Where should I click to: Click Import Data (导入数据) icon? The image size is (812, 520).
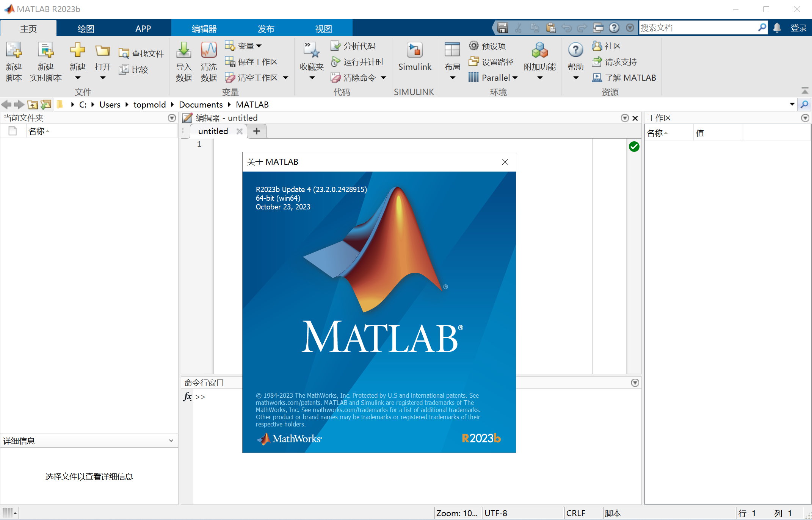coord(184,50)
